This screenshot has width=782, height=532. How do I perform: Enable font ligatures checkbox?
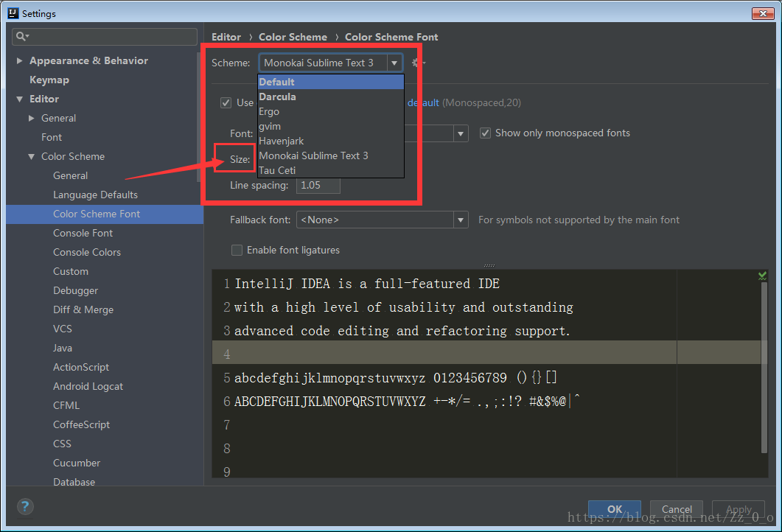point(237,250)
